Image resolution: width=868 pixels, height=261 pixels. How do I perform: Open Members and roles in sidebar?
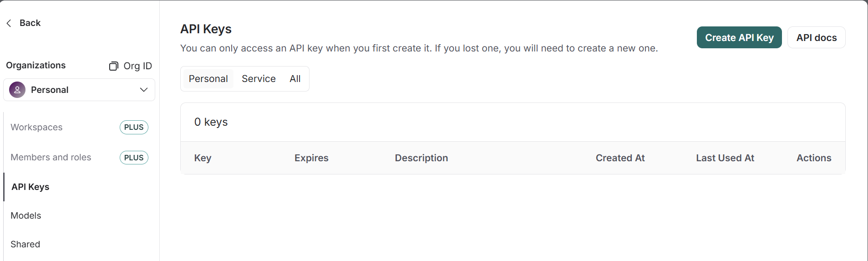coord(51,157)
